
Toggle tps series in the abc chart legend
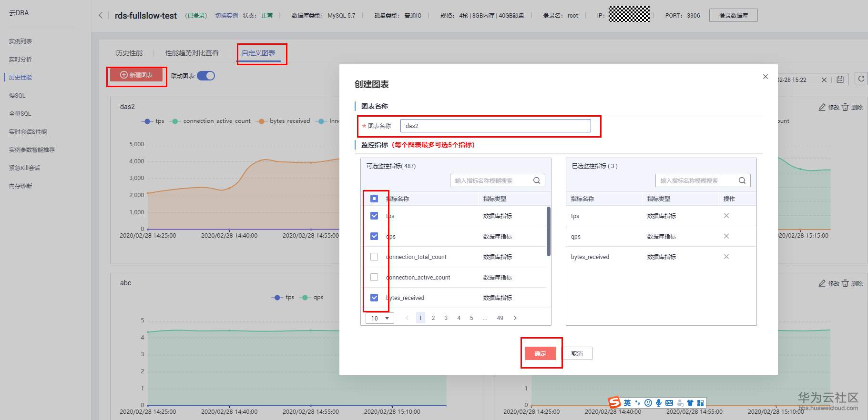tap(283, 297)
